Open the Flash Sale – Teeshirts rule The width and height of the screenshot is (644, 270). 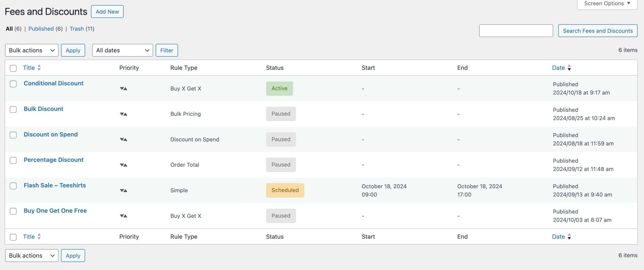(x=55, y=185)
